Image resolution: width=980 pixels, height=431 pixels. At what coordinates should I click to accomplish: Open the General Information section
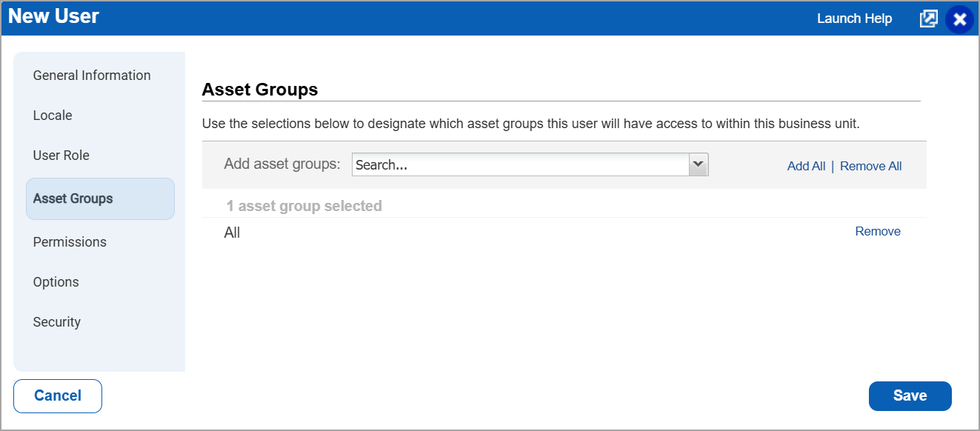point(91,75)
